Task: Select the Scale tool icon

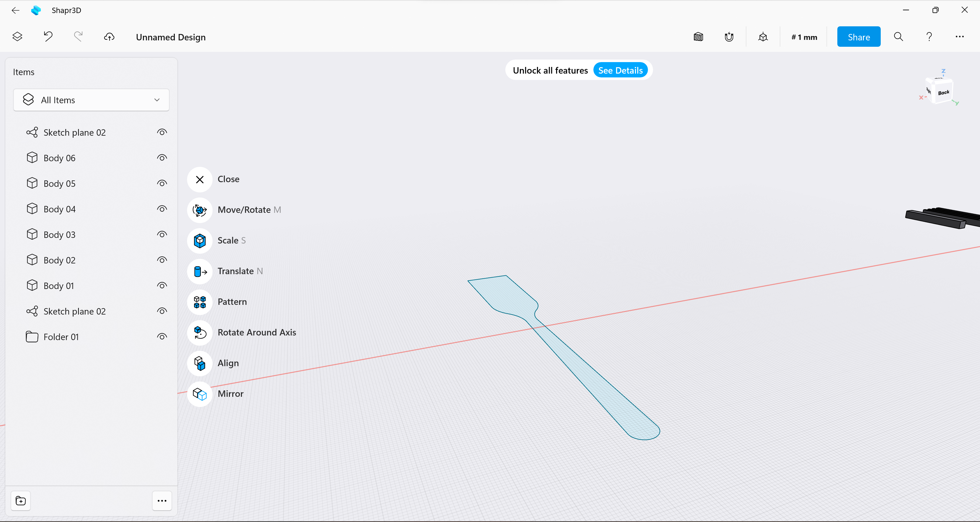Action: [199, 241]
